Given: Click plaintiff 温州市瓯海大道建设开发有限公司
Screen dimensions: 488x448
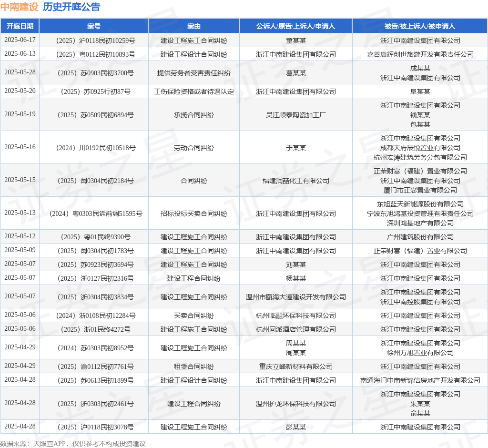Looking at the screenshot, I should [x=295, y=297].
